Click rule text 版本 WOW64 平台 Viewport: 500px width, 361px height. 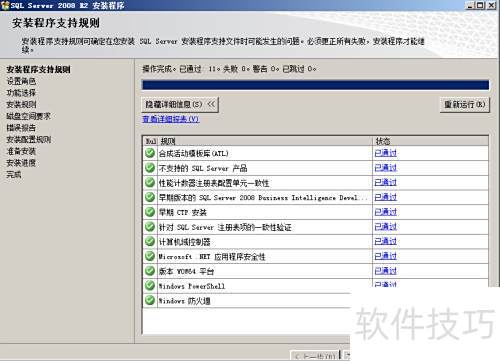[186, 271]
